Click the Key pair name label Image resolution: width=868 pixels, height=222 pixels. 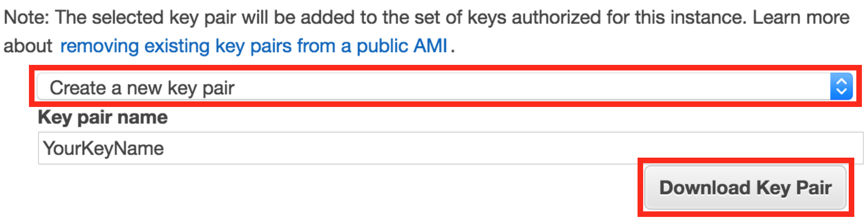click(x=103, y=117)
